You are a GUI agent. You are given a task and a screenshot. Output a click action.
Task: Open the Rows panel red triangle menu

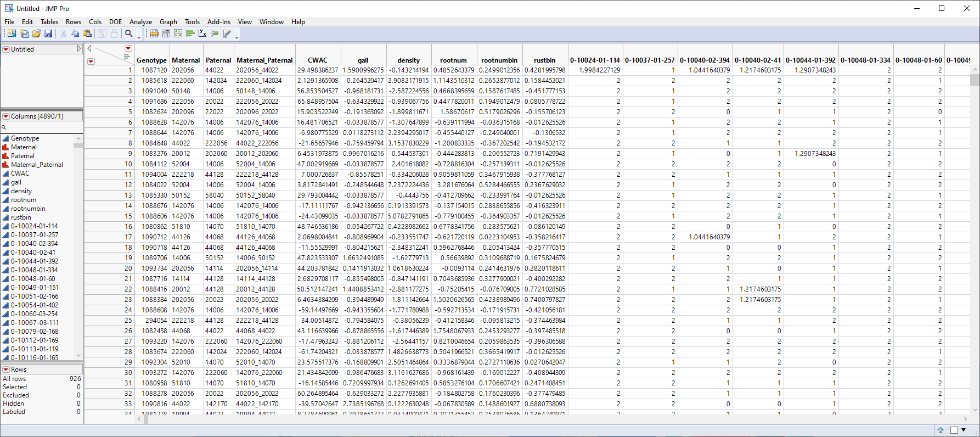6,369
